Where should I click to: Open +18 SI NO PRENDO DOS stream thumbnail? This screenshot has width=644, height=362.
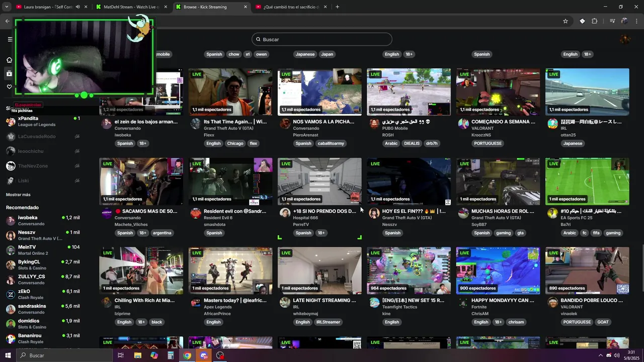point(319,182)
